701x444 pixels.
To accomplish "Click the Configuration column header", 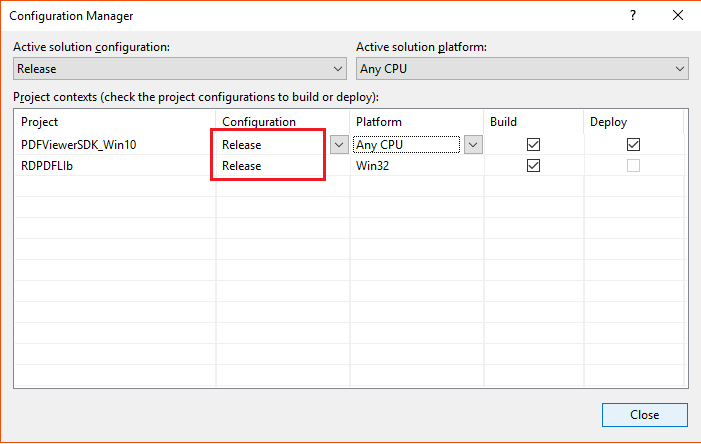I will [x=282, y=121].
